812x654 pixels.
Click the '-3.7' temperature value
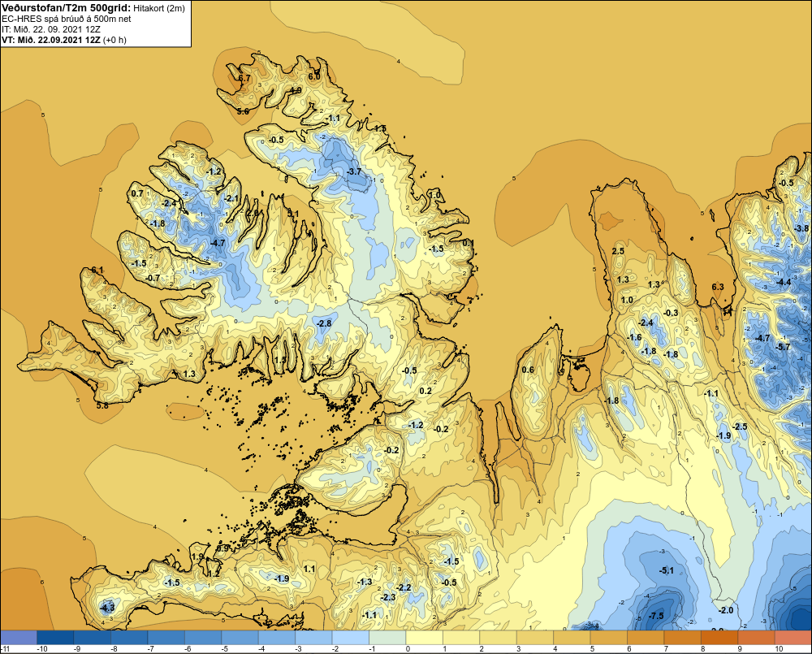pyautogui.click(x=354, y=171)
